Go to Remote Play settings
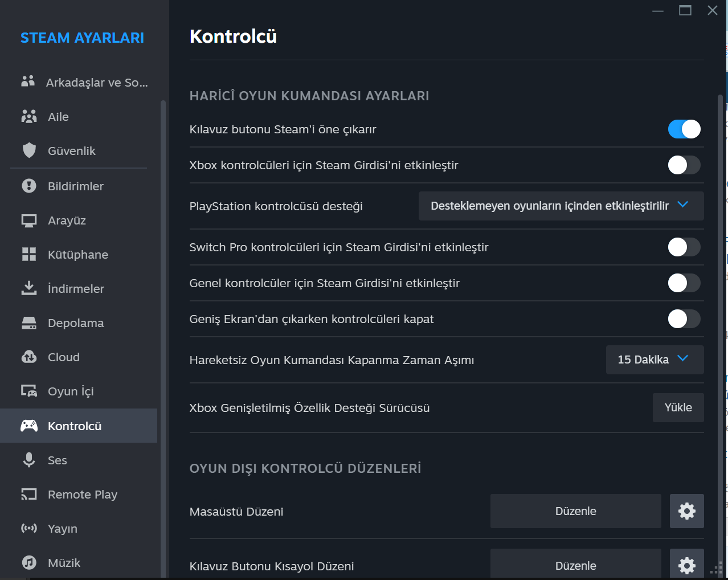Screen dimensions: 728x580 coord(82,495)
